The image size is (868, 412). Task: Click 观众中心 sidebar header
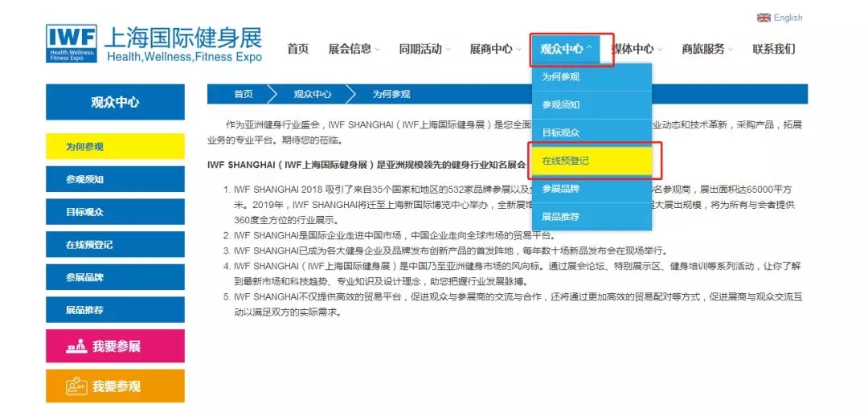click(115, 102)
